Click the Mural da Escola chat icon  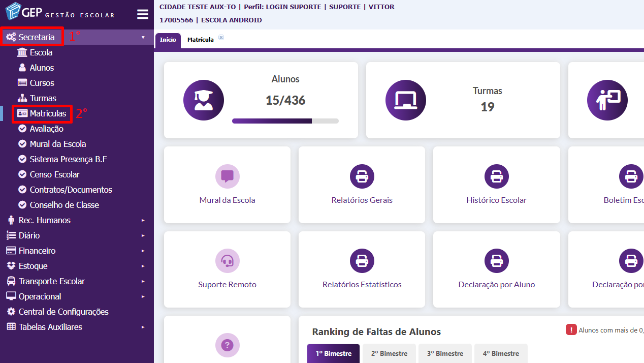tap(227, 176)
